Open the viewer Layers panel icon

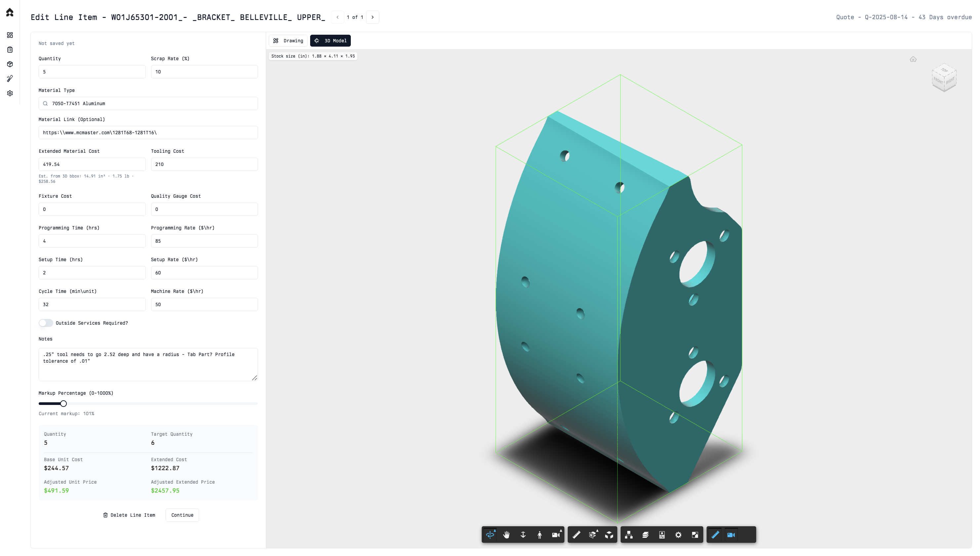[x=645, y=535]
